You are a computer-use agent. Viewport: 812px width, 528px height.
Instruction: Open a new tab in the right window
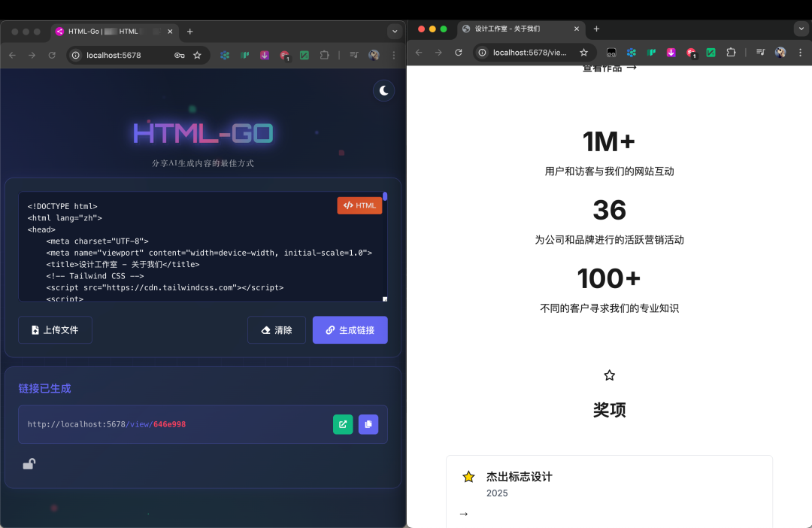(596, 29)
